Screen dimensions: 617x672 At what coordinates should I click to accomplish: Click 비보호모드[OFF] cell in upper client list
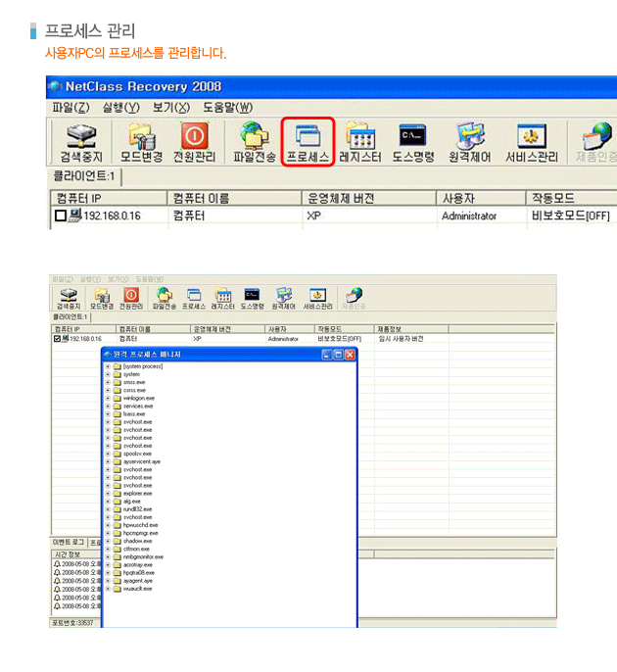[x=571, y=216]
